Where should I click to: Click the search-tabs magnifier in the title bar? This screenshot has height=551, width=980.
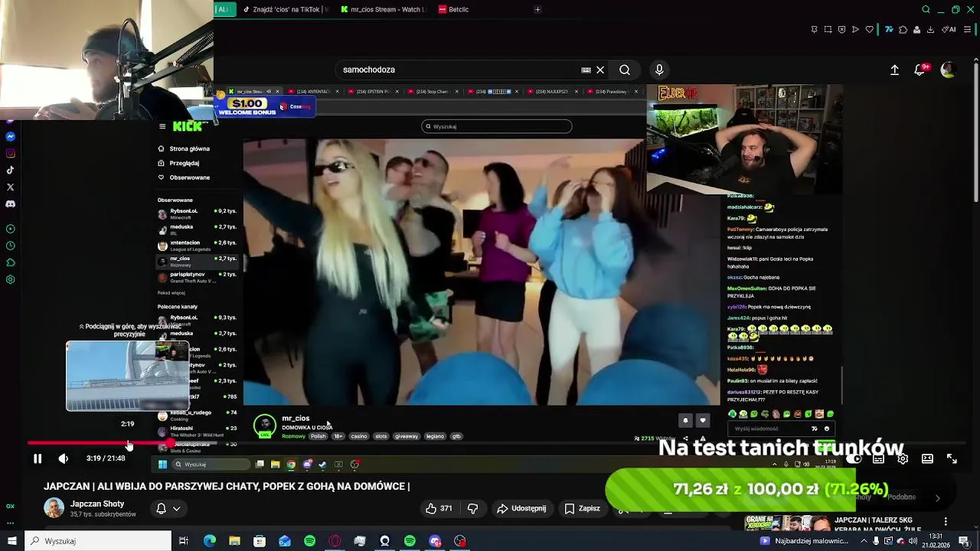(x=926, y=9)
